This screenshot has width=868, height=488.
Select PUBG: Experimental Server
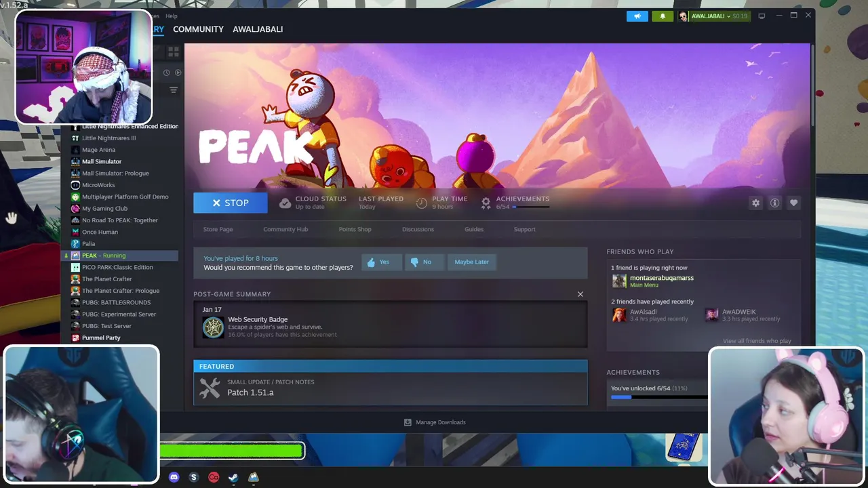tap(119, 314)
